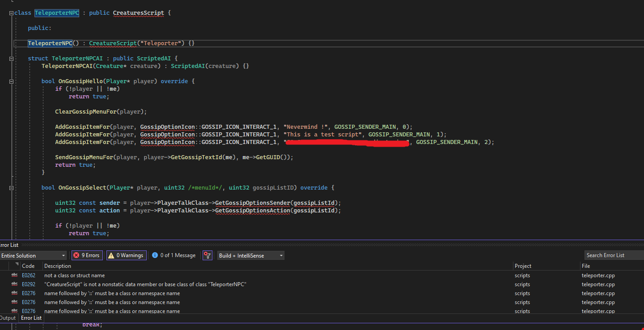
Task: Sort by the Project column header
Action: pyautogui.click(x=523, y=266)
